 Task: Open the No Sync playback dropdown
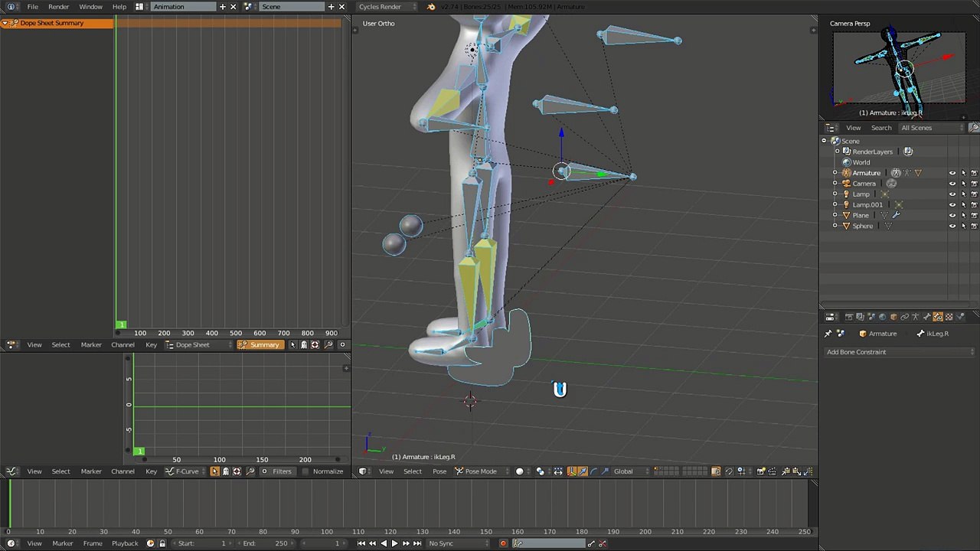(458, 543)
